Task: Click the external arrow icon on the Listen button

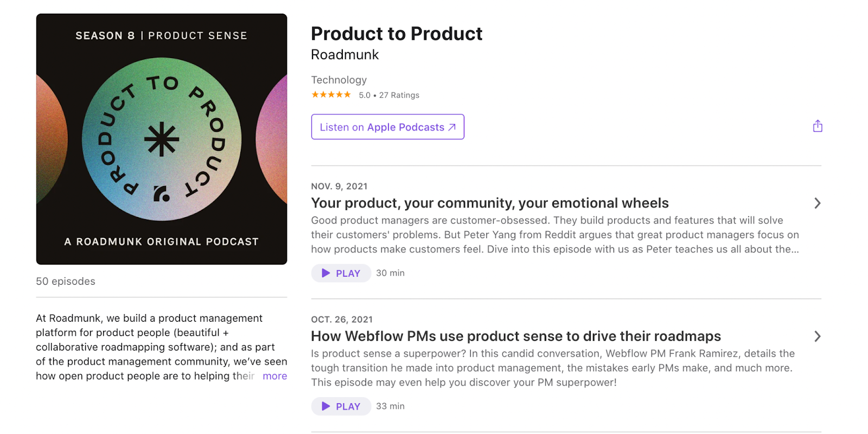Action: (x=452, y=127)
